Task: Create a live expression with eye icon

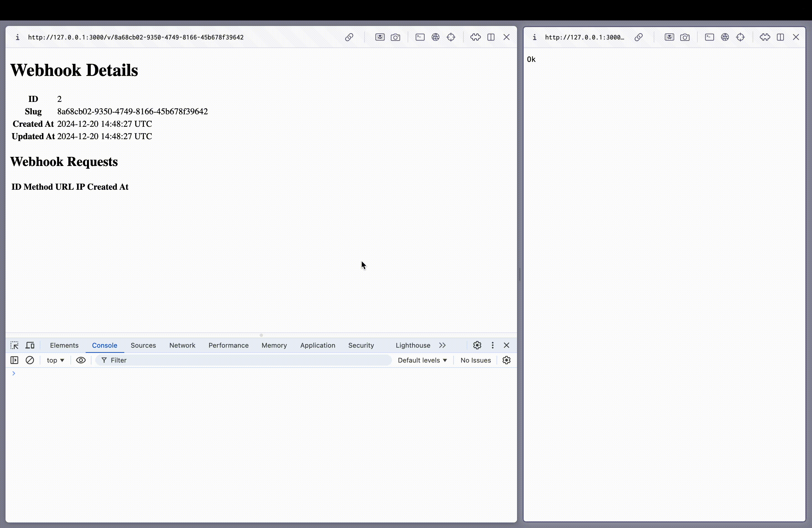Action: tap(81, 360)
